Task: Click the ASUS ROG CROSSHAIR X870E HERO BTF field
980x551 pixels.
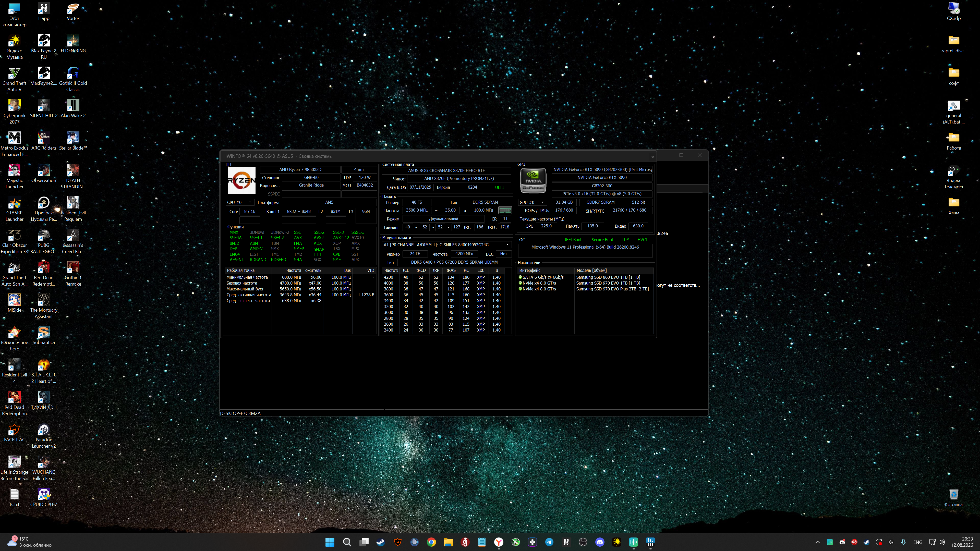Action: [x=447, y=171]
